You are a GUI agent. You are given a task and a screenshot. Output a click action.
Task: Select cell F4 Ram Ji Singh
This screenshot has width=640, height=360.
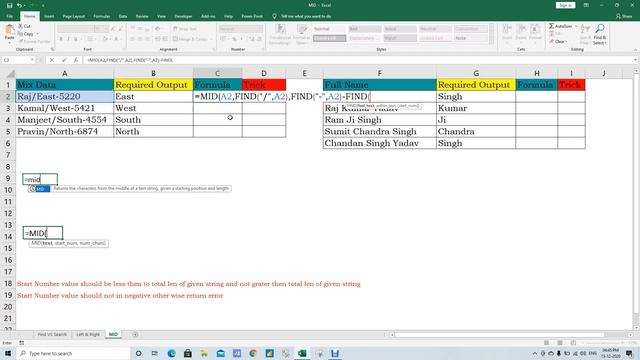coord(380,120)
